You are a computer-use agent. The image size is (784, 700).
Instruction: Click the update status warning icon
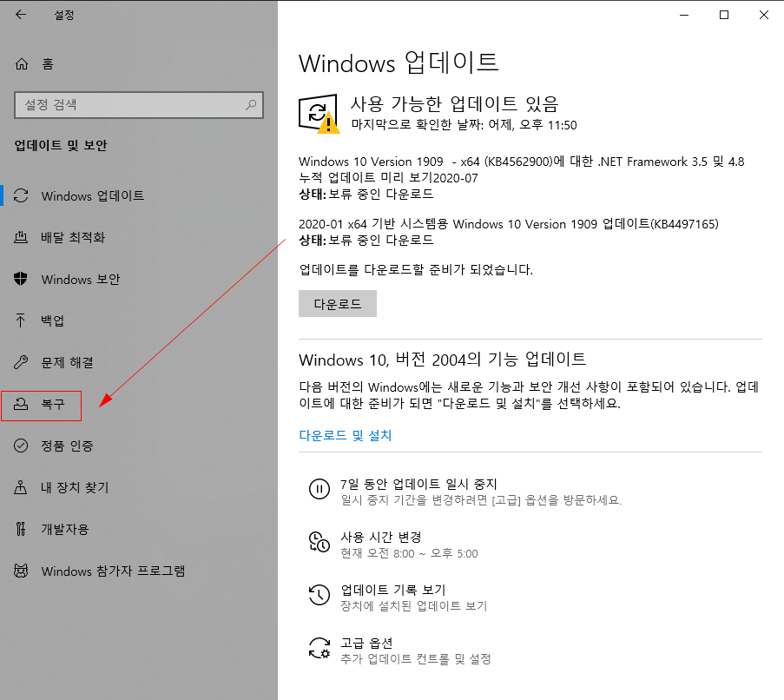pos(319,114)
